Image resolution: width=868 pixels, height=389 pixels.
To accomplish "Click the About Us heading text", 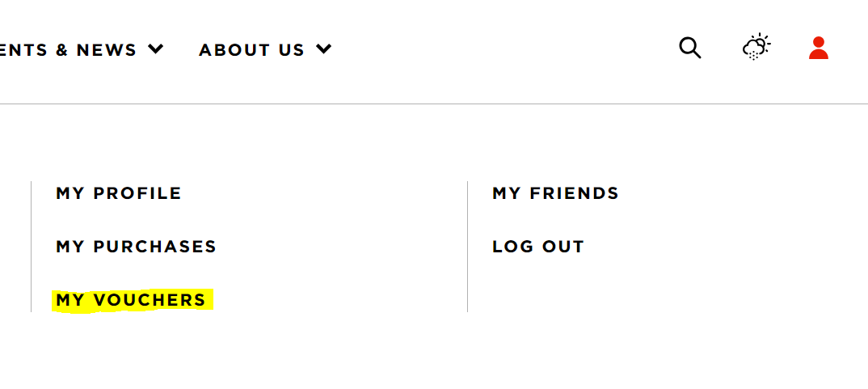I will pyautogui.click(x=252, y=50).
